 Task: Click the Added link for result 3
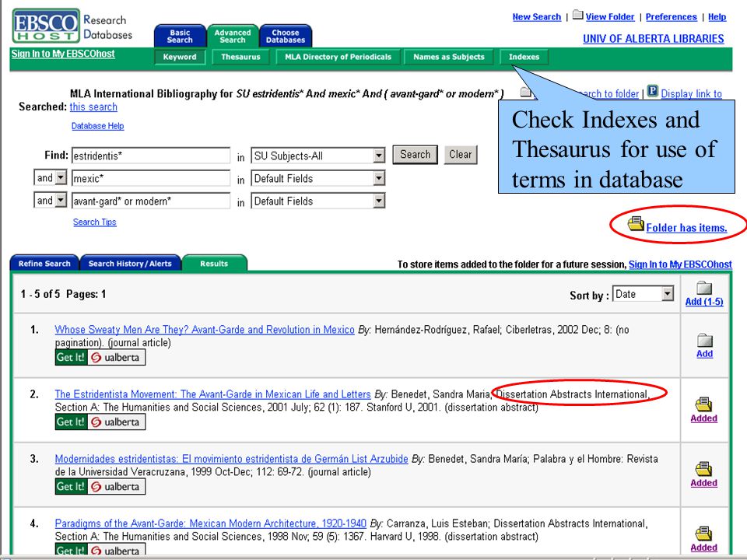[703, 483]
